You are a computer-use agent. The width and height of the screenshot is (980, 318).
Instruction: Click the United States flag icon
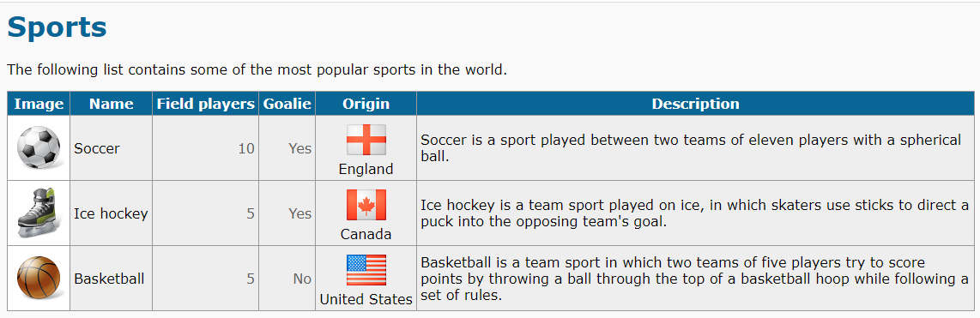click(x=366, y=270)
